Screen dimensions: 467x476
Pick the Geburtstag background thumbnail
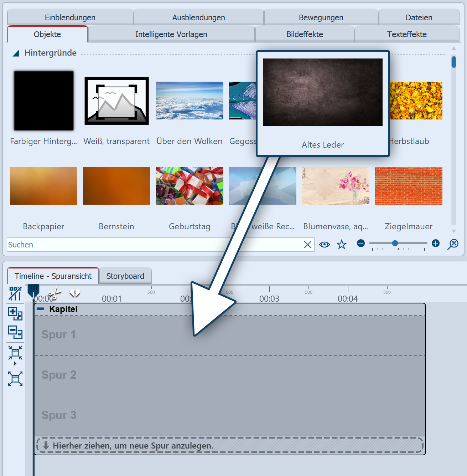coord(190,186)
